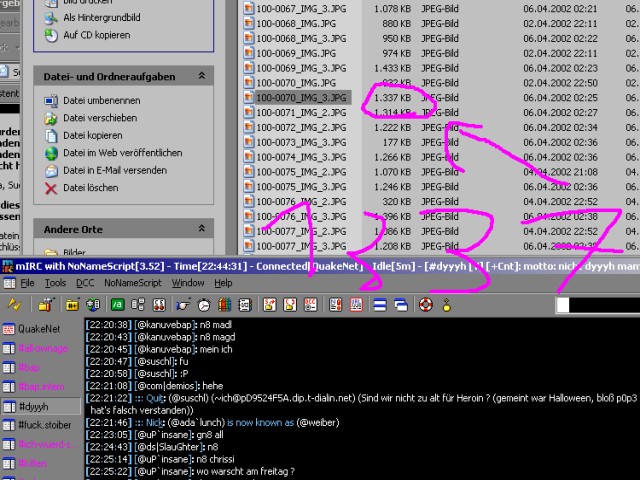This screenshot has height=480, width=640.
Task: Switch to the #fuck.stoiber channel
Action: pyautogui.click(x=45, y=425)
